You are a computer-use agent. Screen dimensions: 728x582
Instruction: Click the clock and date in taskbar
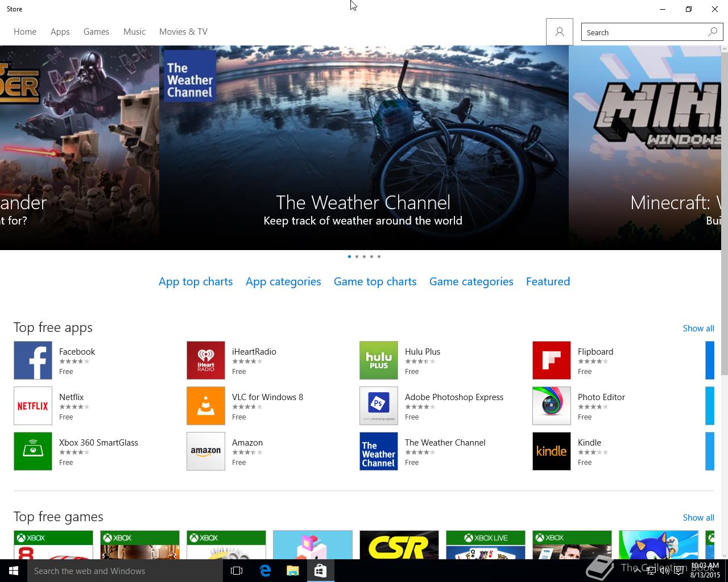pos(705,571)
